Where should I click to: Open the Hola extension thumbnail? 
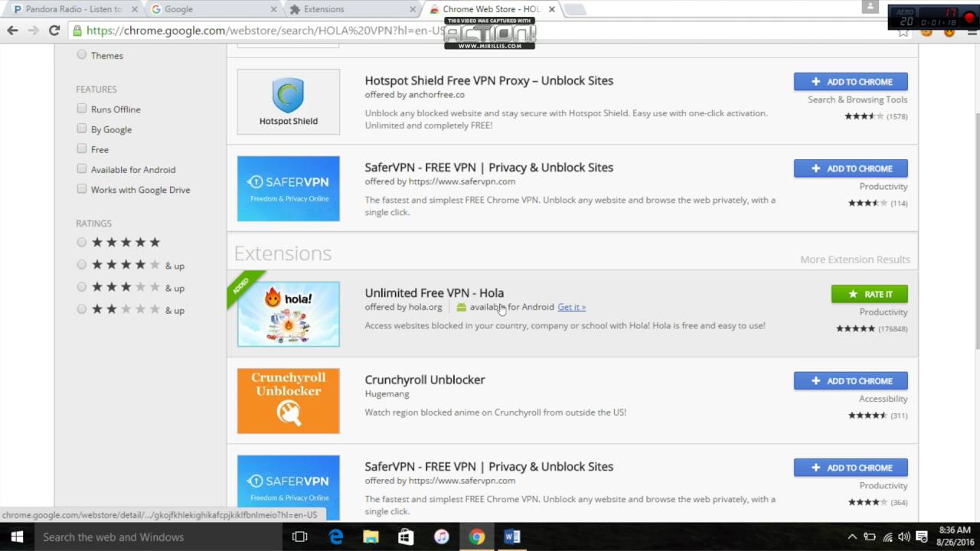[288, 314]
